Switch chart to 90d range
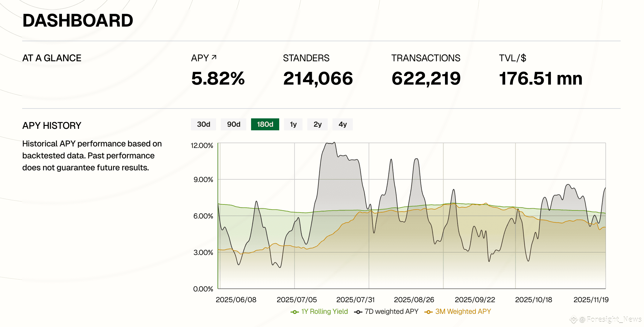This screenshot has height=327, width=644. tap(233, 124)
